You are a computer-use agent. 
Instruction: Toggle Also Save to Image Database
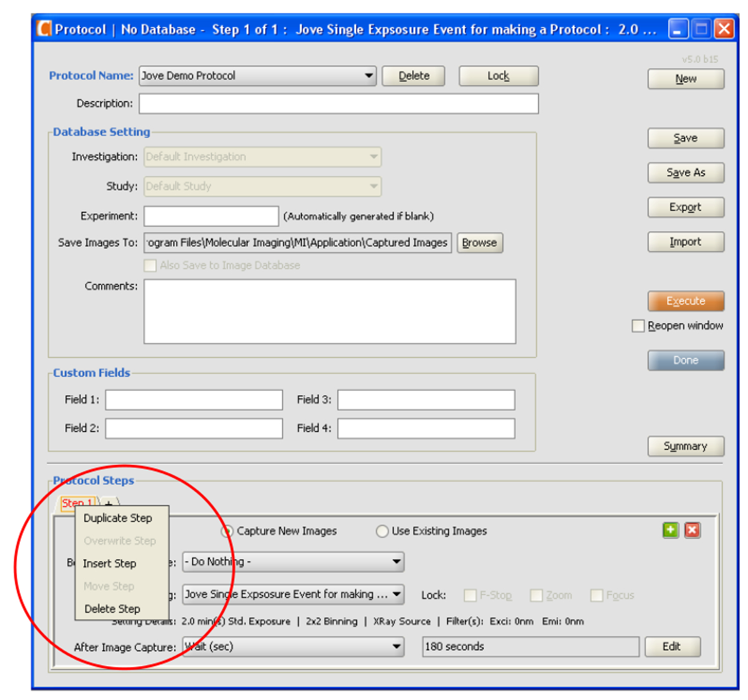(150, 266)
